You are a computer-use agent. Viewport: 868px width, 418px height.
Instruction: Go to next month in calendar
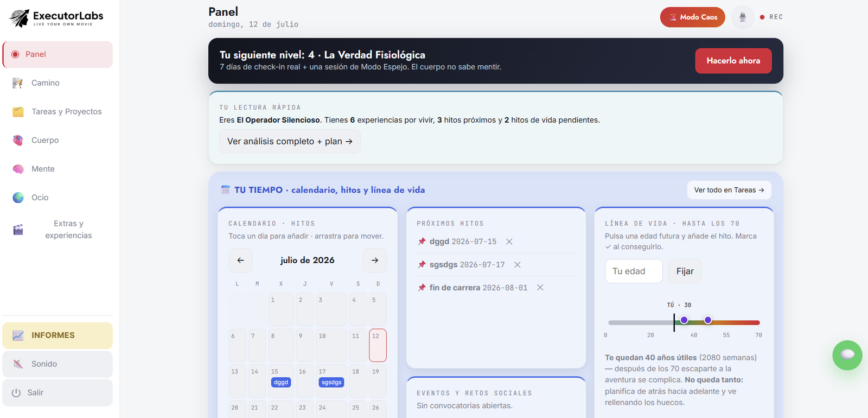coord(375,261)
